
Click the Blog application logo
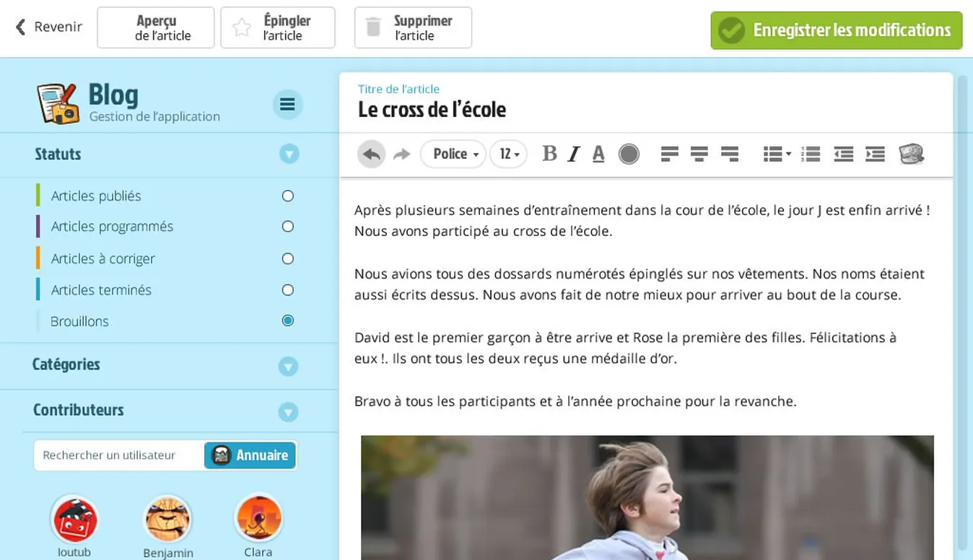(57, 103)
